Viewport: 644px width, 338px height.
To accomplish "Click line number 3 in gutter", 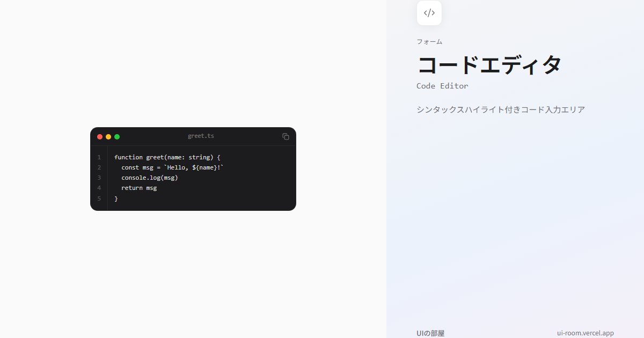I will 99,178.
